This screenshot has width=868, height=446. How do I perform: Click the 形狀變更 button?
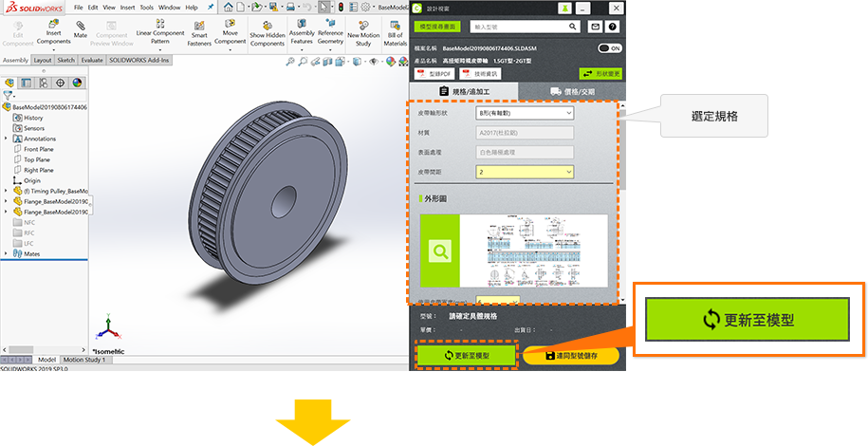600,73
